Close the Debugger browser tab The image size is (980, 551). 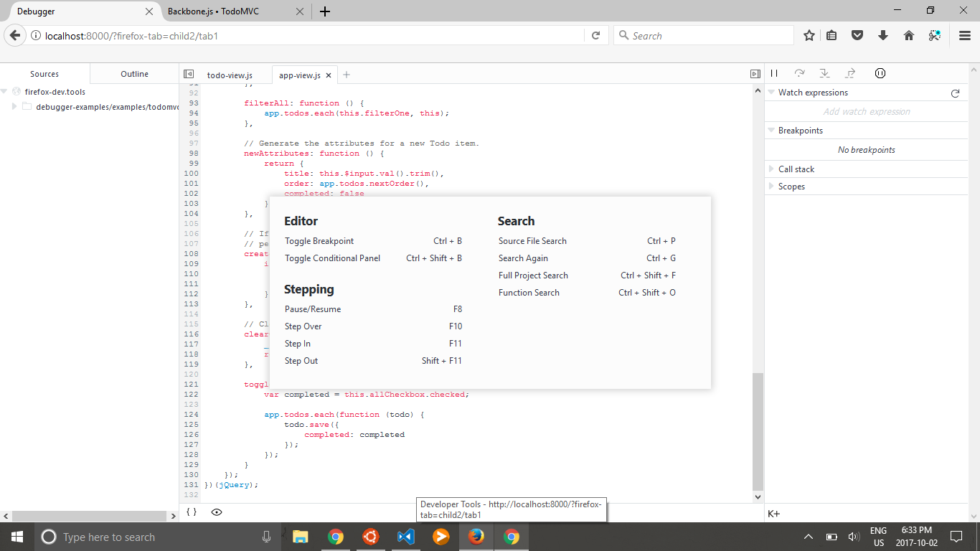click(149, 11)
